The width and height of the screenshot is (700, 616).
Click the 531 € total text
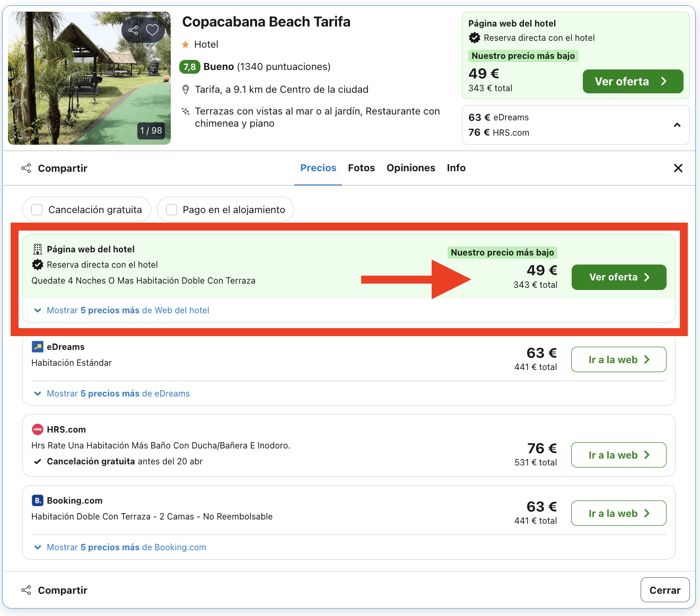pos(536,462)
